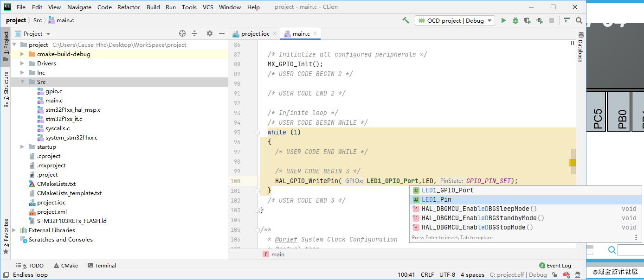Screen dimensions: 644x280
Task: Run the OCD project configuration
Action: (503, 20)
